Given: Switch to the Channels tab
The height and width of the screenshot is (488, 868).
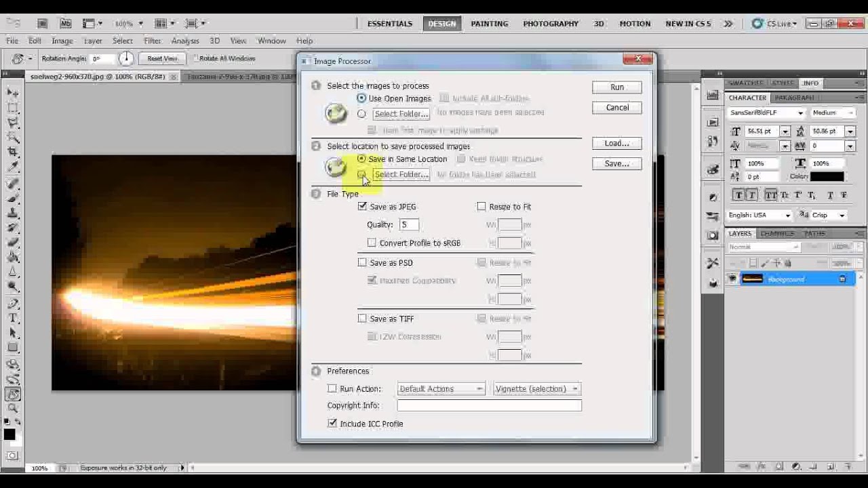Looking at the screenshot, I should [777, 233].
